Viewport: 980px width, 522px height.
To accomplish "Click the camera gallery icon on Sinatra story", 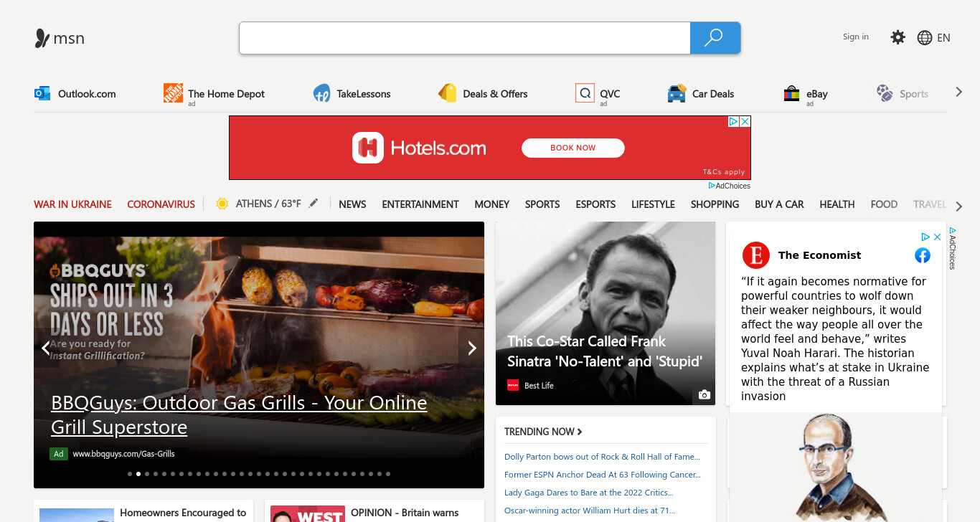I will [704, 394].
